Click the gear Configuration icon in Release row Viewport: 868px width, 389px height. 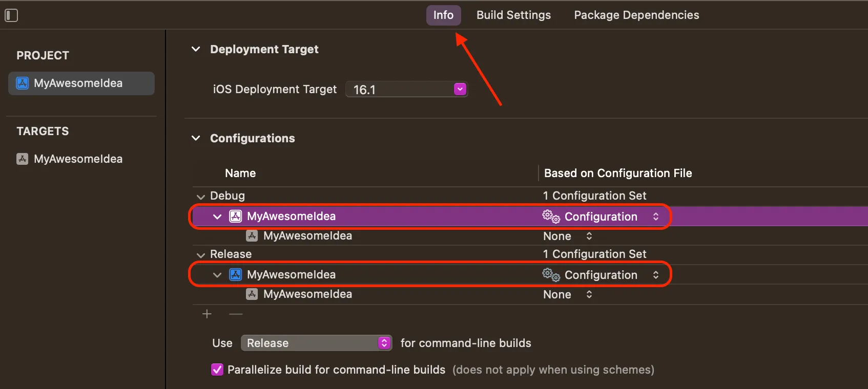[550, 274]
